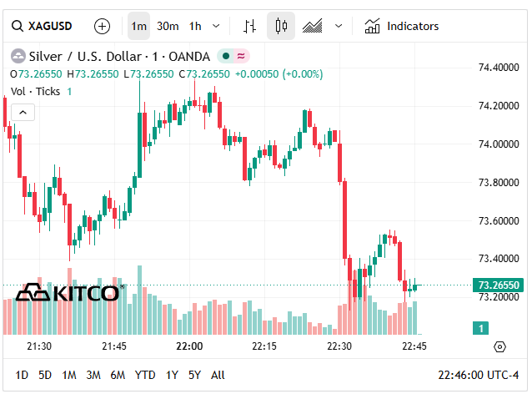Switch to area chart style
Image resolution: width=532 pixels, height=394 pixels.
click(312, 26)
